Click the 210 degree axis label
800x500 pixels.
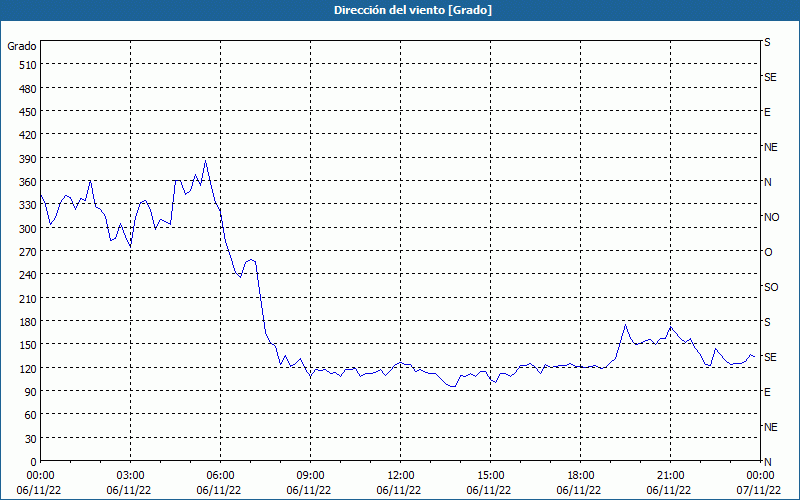(x=28, y=298)
